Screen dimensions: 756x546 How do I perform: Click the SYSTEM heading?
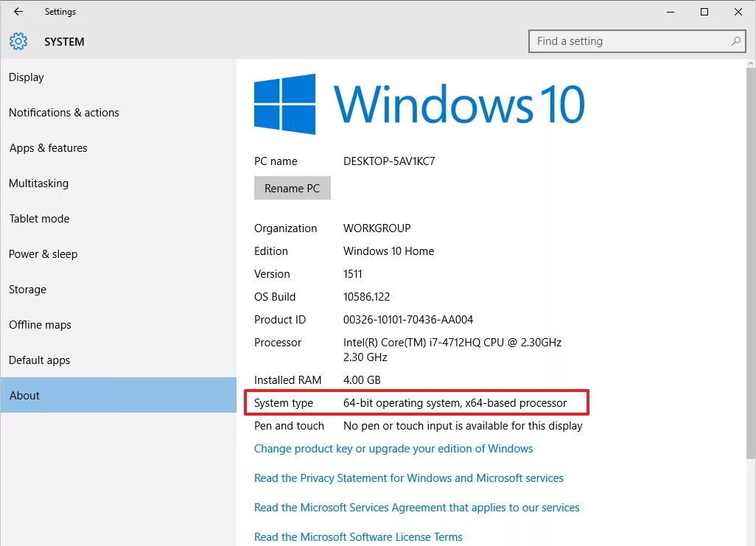tap(64, 42)
